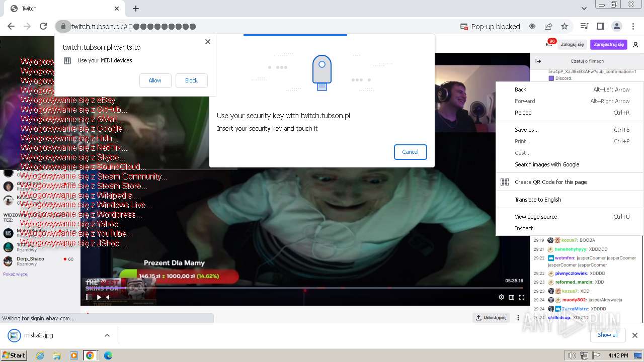
Task: Play the video
Action: [x=99, y=297]
